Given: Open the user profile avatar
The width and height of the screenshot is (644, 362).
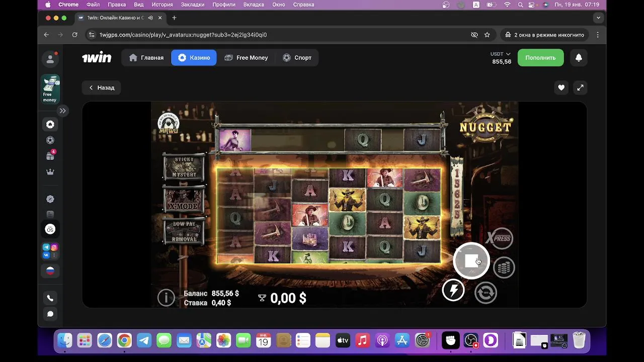Looking at the screenshot, I should (x=50, y=59).
